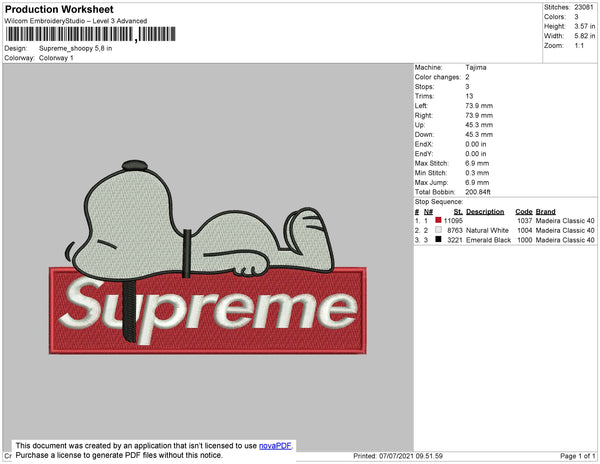Click the 'Stop Sequence:' label

coord(439,202)
